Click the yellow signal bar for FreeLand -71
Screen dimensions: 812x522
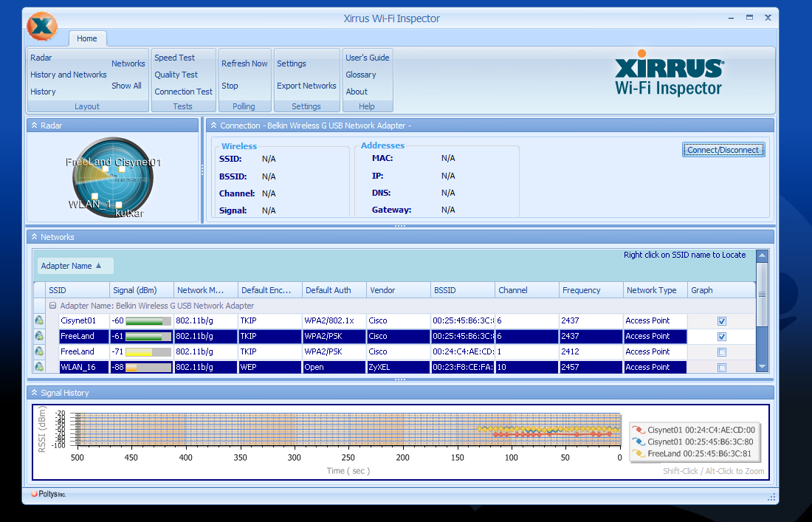tap(148, 352)
